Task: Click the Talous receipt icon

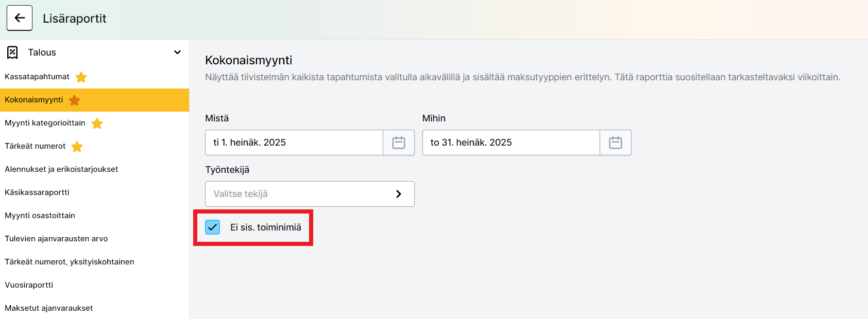Action: point(12,52)
